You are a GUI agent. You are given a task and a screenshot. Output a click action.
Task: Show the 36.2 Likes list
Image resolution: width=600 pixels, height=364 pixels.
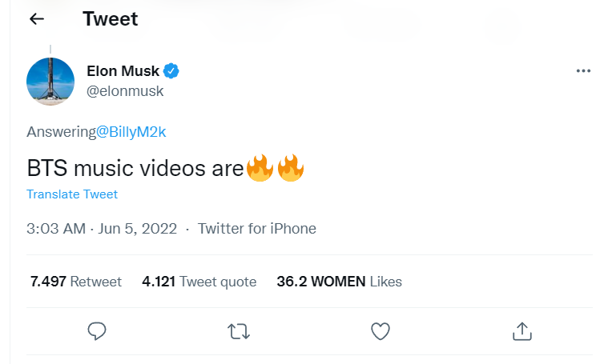pos(339,282)
